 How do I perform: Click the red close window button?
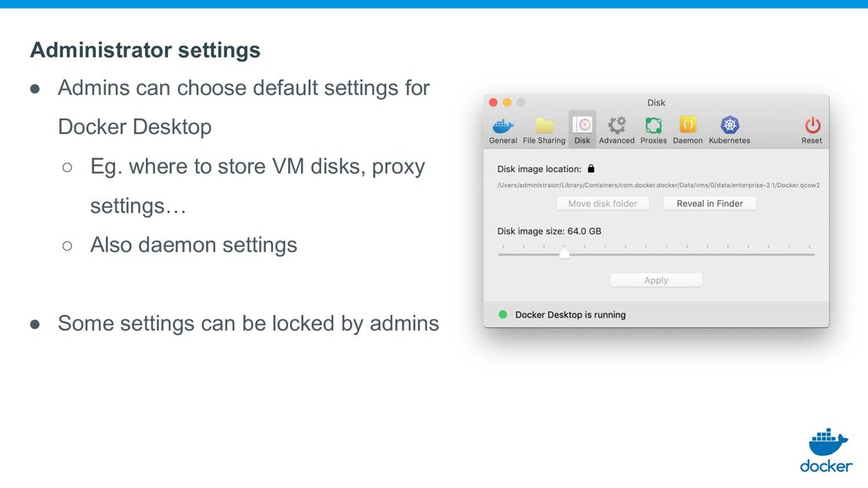click(493, 103)
